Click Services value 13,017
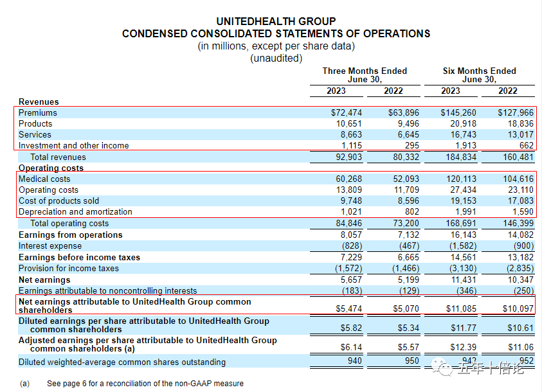Screen dimensions: 542x392 click(521, 135)
